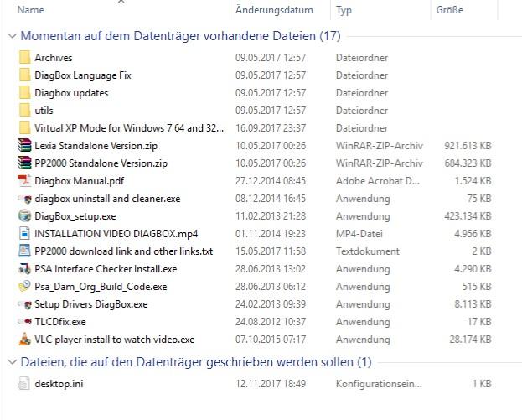Select the file name 'PP2000 Standalone Version.zip'
Viewport: 522px width, 420px height.
click(101, 163)
